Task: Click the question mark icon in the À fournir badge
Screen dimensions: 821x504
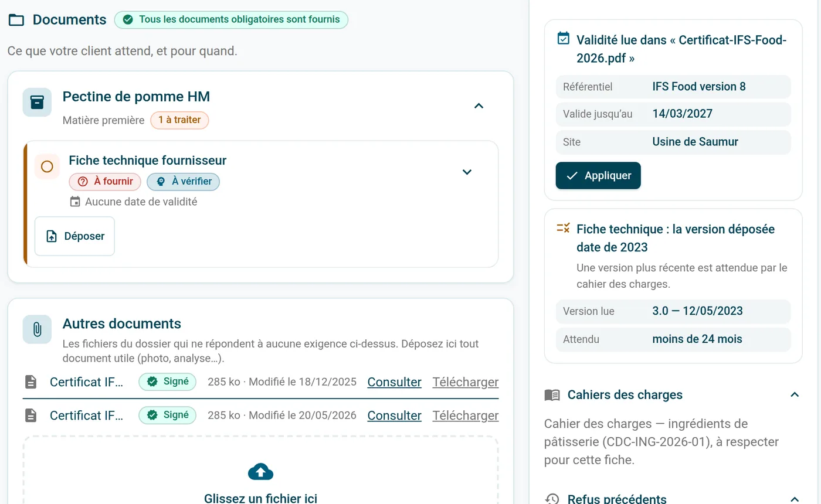Action: click(x=83, y=182)
